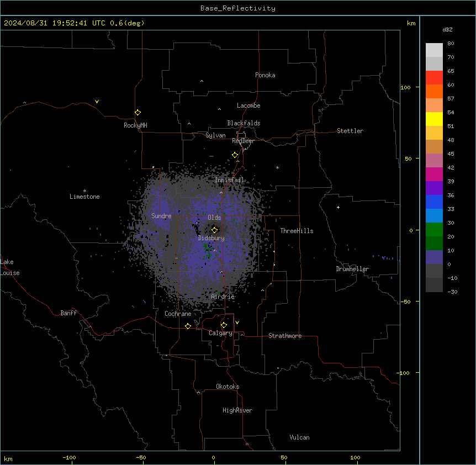This screenshot has height=465, width=476.
Task: Pick the light gray 70–80 dBZ swatch
Action: click(434, 50)
